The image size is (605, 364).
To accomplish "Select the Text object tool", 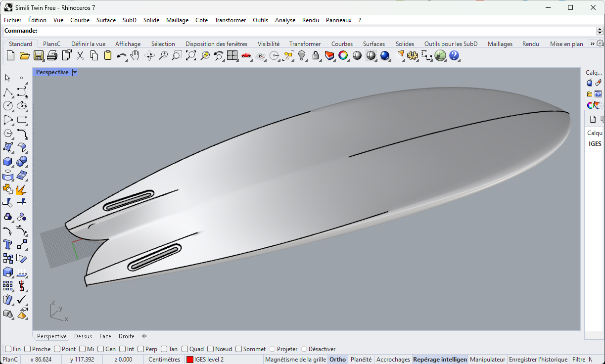I will (x=8, y=244).
